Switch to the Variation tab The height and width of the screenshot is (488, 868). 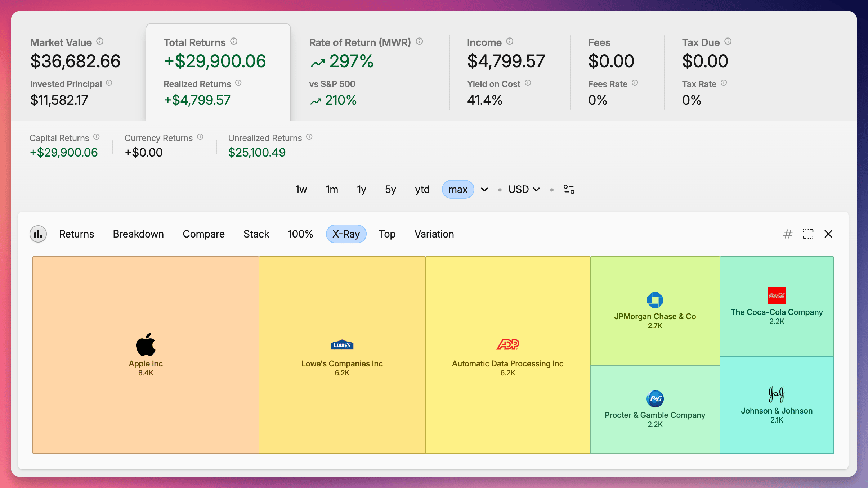(434, 234)
